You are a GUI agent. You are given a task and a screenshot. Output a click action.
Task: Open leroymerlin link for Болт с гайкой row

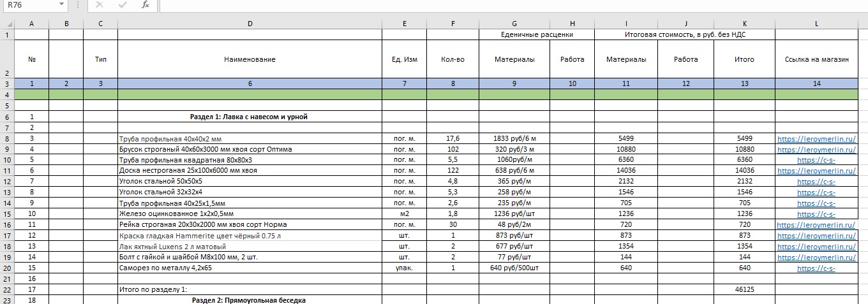(816, 257)
